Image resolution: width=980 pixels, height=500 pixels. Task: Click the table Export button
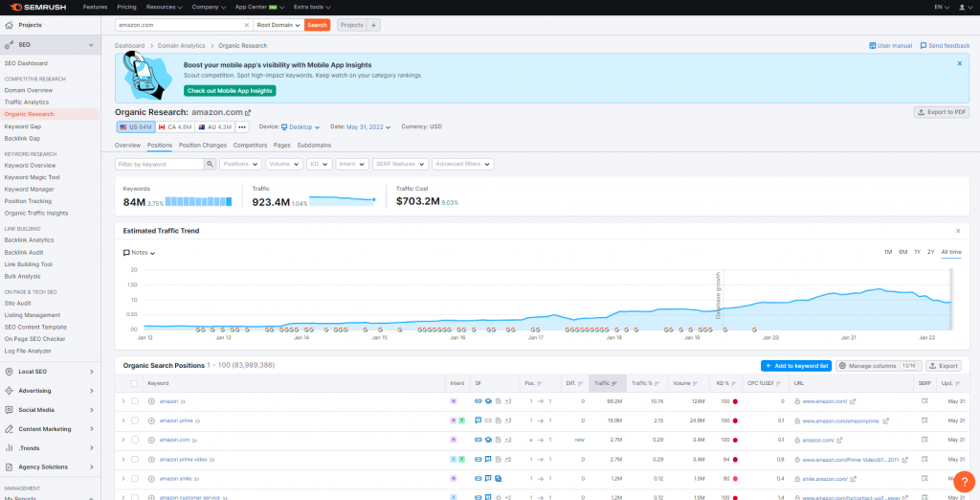pos(943,366)
